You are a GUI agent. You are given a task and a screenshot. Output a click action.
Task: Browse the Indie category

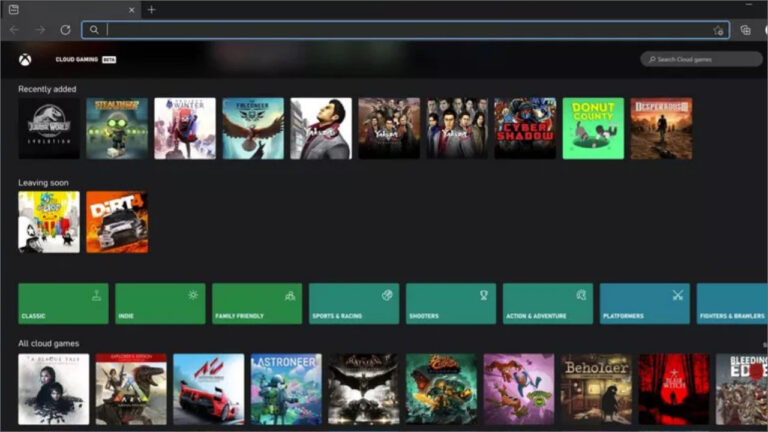point(160,303)
